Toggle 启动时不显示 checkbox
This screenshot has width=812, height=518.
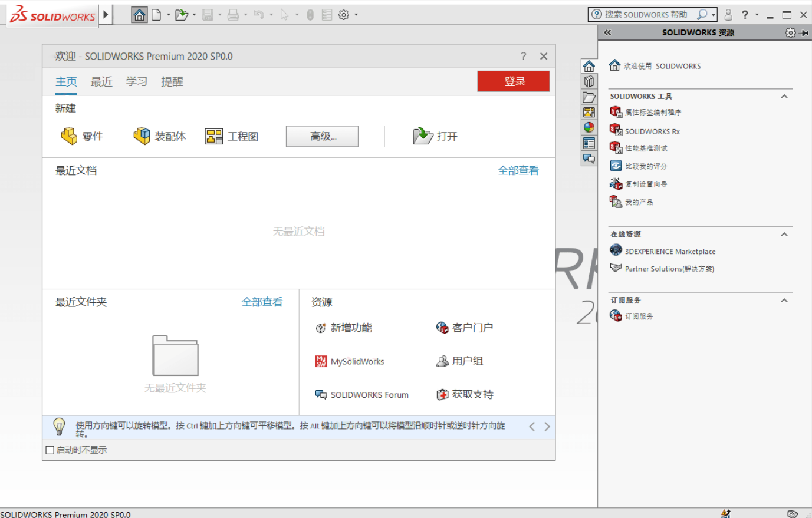50,450
